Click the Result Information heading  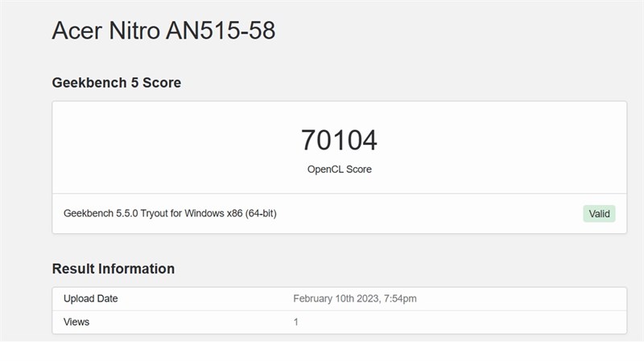114,269
